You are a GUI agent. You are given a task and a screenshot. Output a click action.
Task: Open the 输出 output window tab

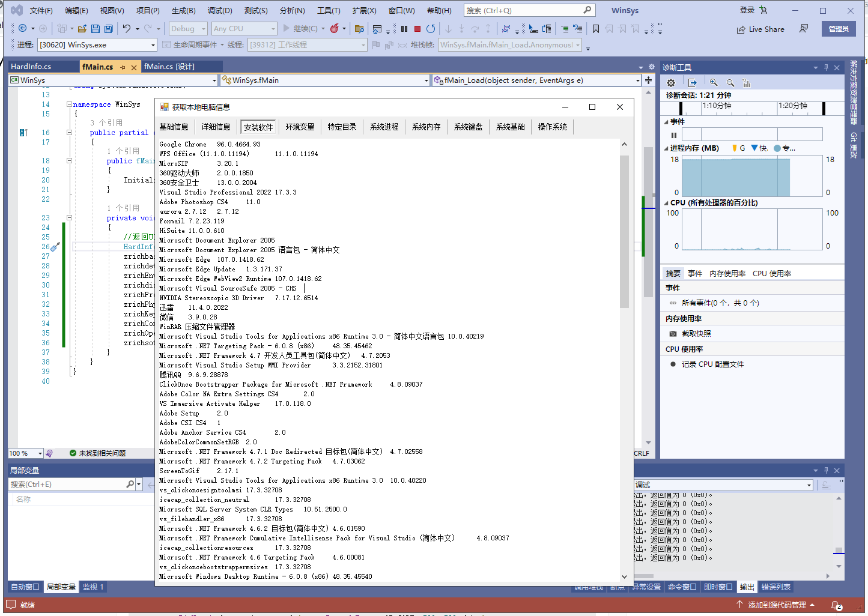(747, 587)
